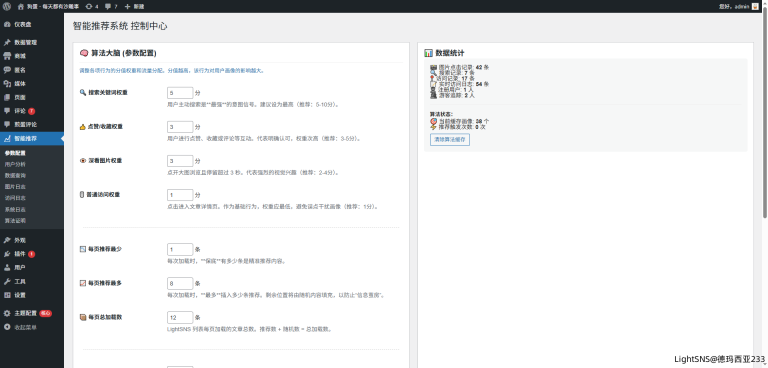Click the 外观 Appearance brush icon
This screenshot has height=368, width=768.
click(x=7, y=241)
